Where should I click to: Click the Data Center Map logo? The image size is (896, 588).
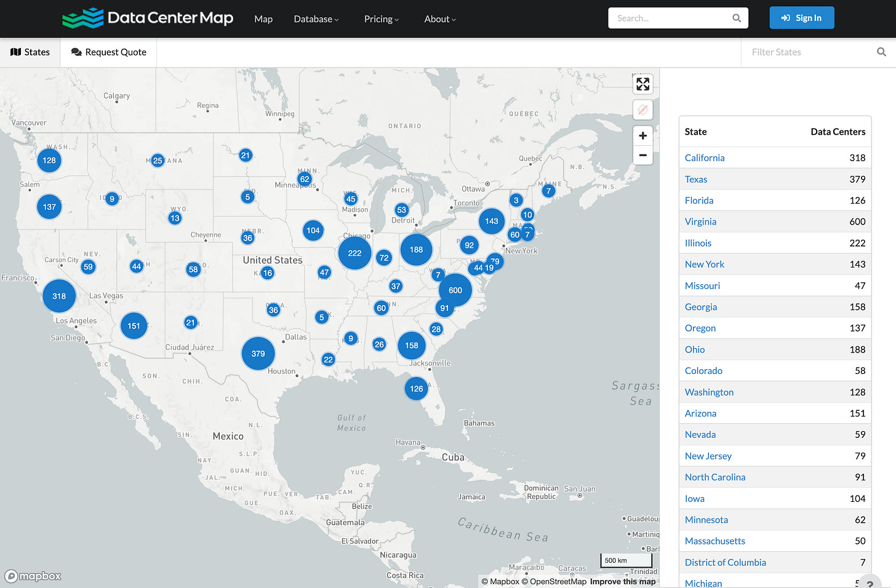[148, 18]
